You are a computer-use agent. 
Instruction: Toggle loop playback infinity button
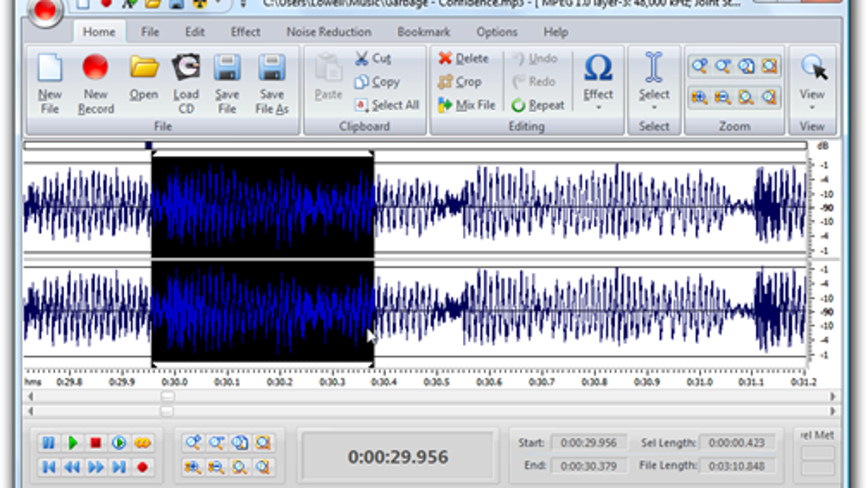pos(142,443)
